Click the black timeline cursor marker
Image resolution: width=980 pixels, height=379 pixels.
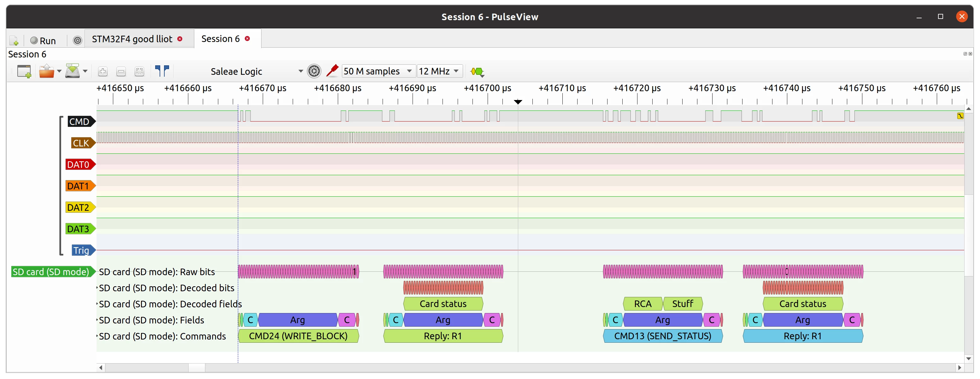pyautogui.click(x=518, y=102)
